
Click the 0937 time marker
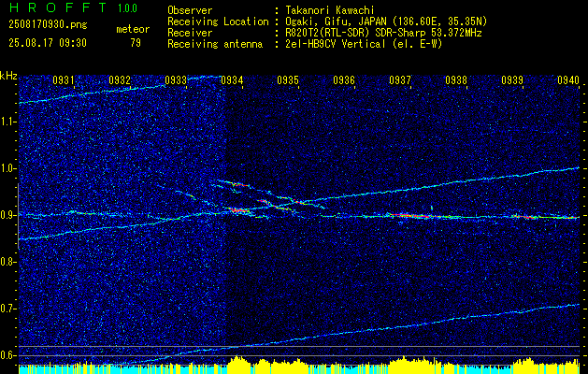(x=400, y=79)
